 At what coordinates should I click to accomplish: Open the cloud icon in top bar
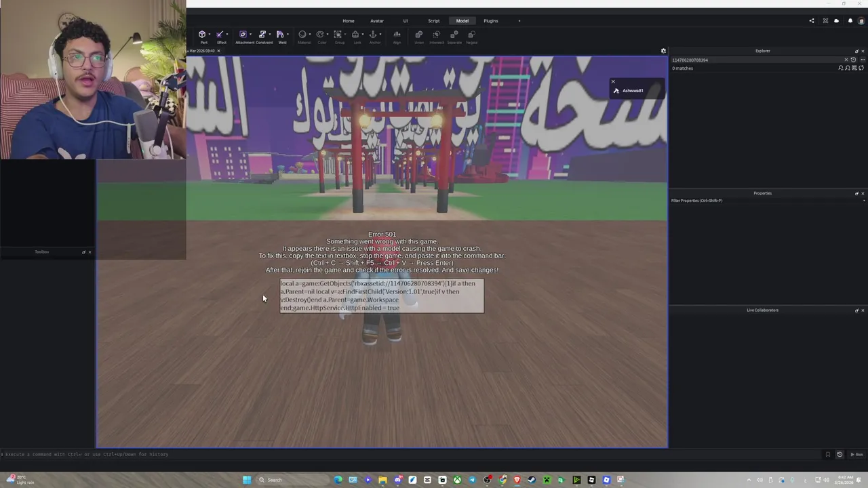click(x=836, y=21)
